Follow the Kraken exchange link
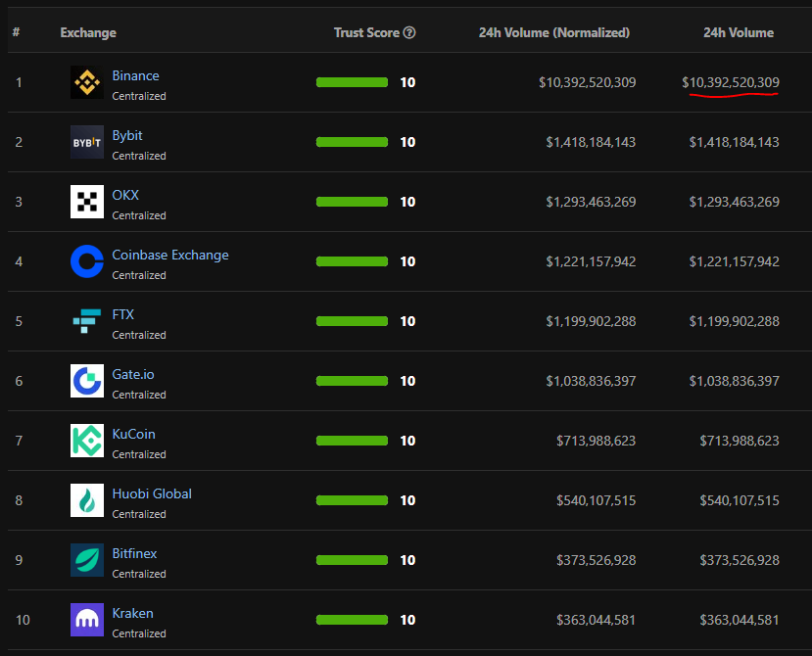The image size is (812, 656). (132, 613)
